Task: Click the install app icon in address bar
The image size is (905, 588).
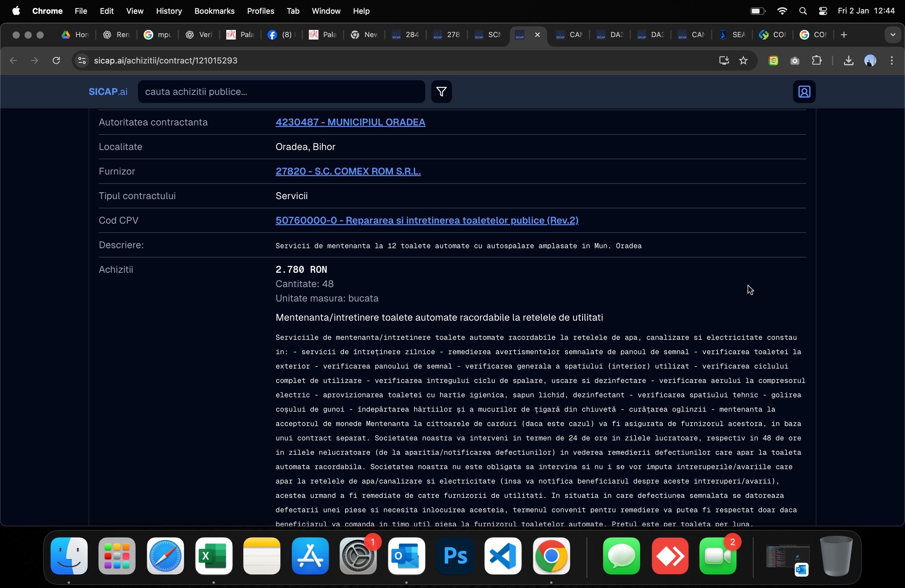Action: point(724,60)
